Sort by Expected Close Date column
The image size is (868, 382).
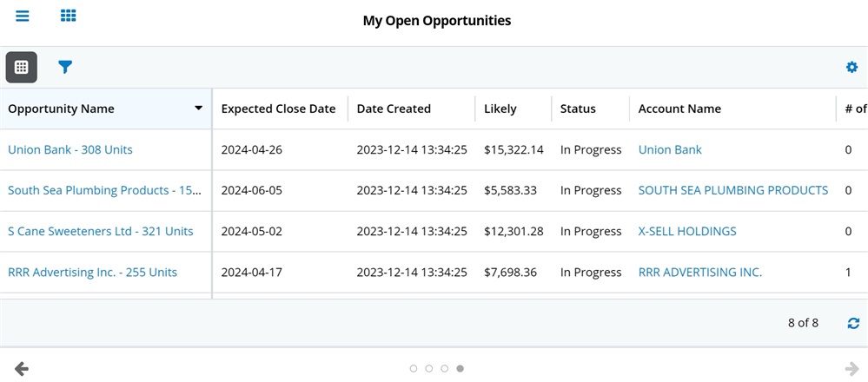(x=278, y=109)
